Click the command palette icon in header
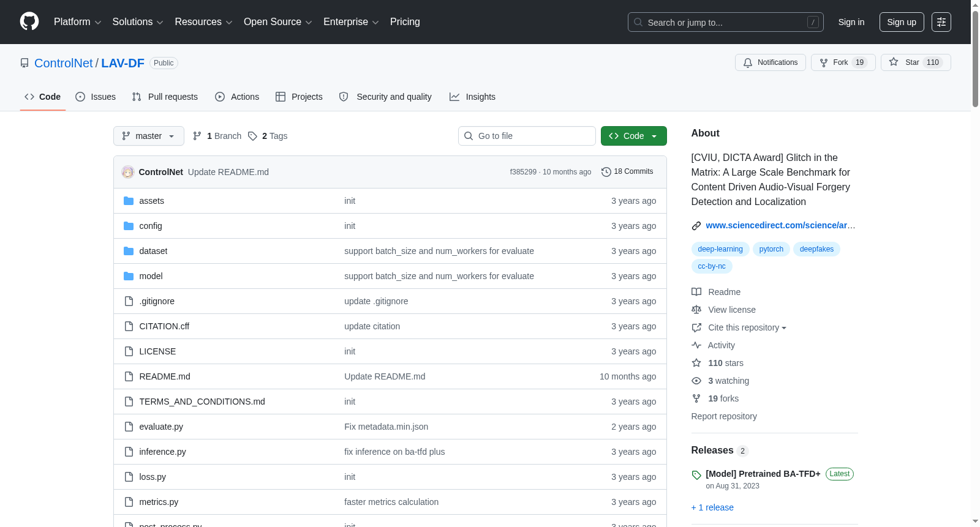 point(941,22)
